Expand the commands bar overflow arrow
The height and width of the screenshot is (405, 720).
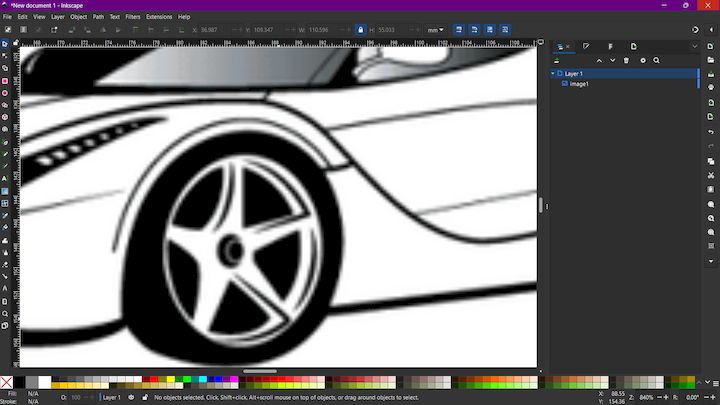[x=711, y=261]
